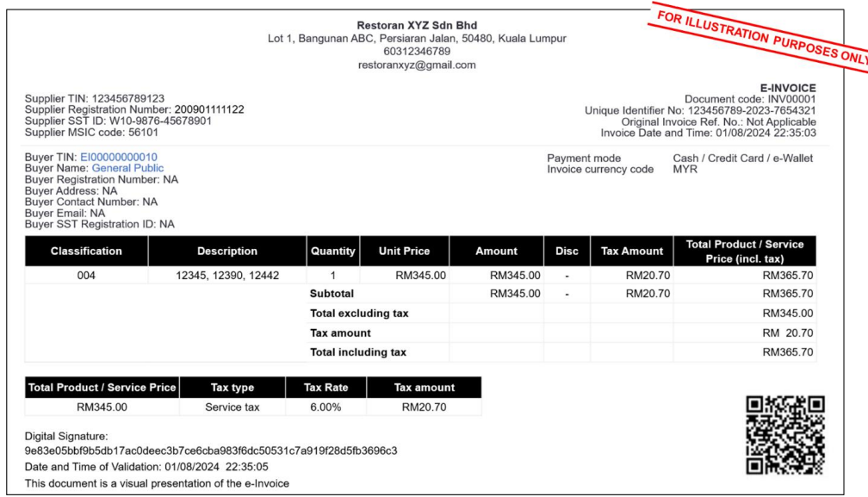This screenshot has height=497, width=868.
Task: Click the Unit Price column header
Action: coord(404,252)
